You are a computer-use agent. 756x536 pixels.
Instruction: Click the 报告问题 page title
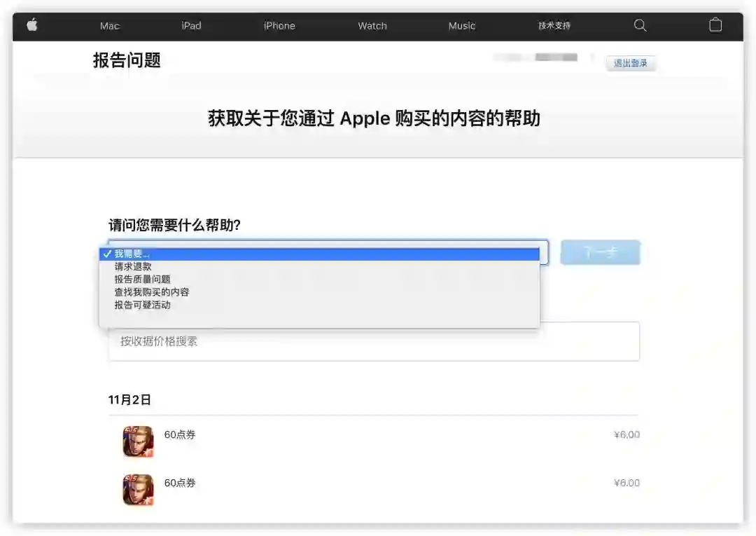point(127,60)
